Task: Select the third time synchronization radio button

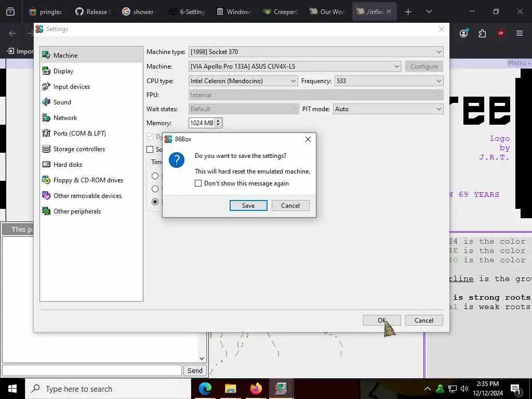Action: pos(155,202)
